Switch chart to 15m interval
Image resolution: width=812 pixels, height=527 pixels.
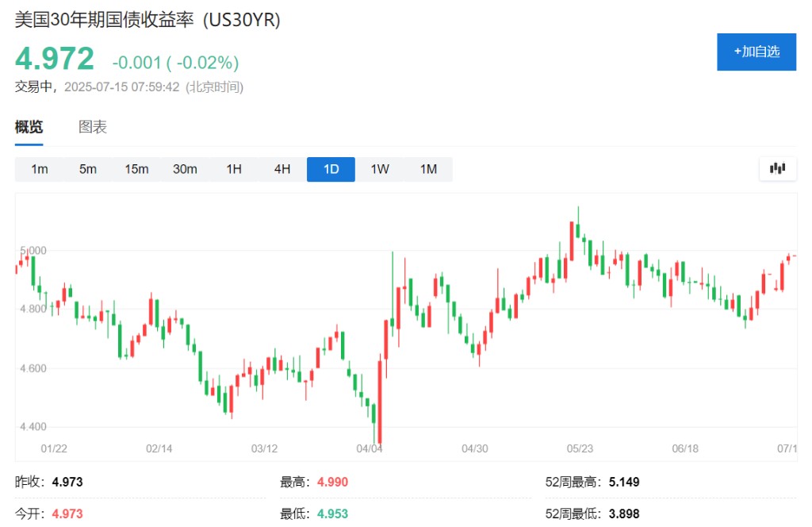(x=136, y=169)
